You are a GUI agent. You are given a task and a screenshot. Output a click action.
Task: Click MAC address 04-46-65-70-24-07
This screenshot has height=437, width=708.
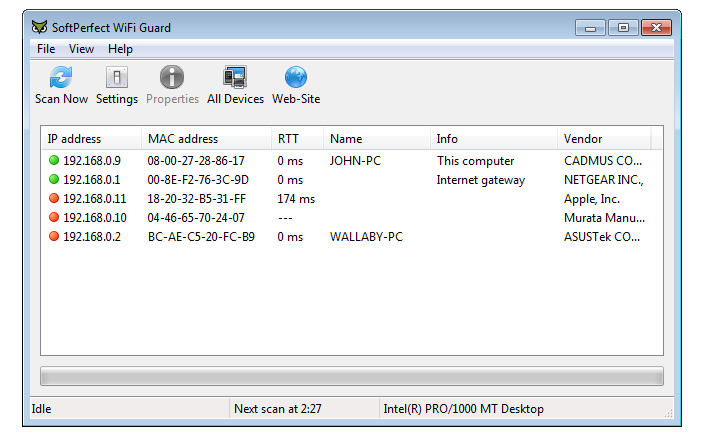[196, 218]
